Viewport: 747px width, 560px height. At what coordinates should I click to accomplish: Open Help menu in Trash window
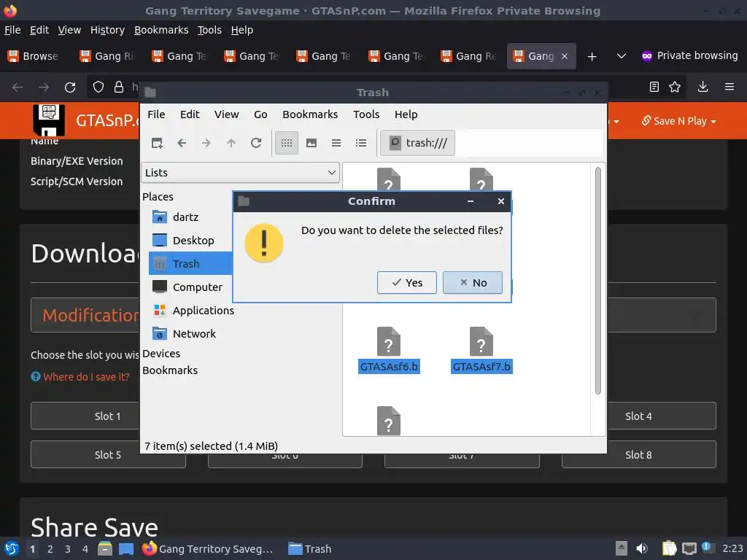406,114
